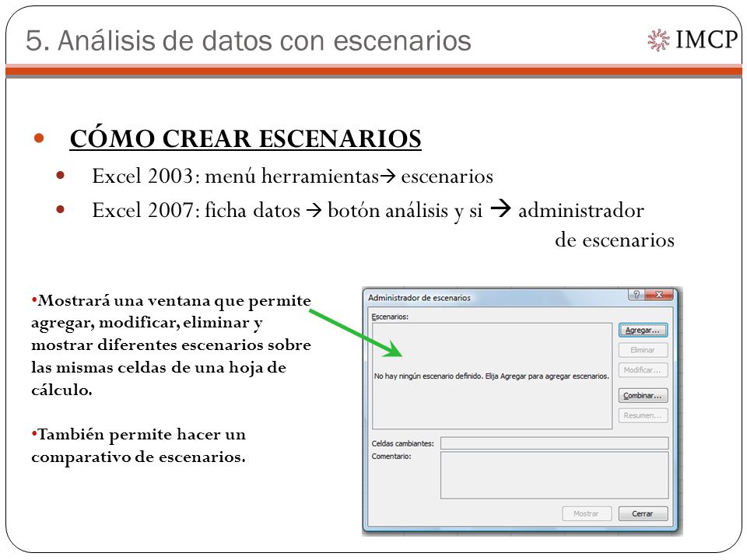Viewport: 747px width, 560px height.
Task: Click the "5. Análisis de datos con escenarios" title
Action: [x=248, y=40]
